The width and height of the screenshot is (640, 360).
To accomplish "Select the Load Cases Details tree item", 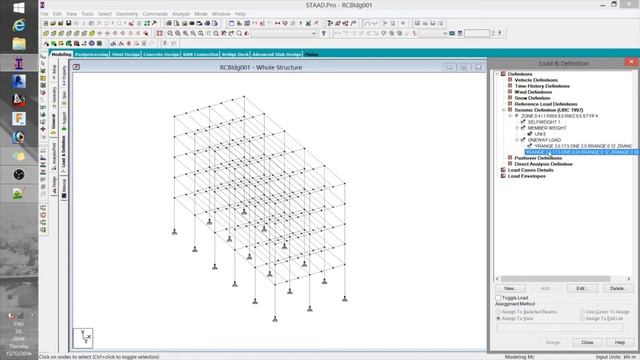I will click(x=531, y=170).
